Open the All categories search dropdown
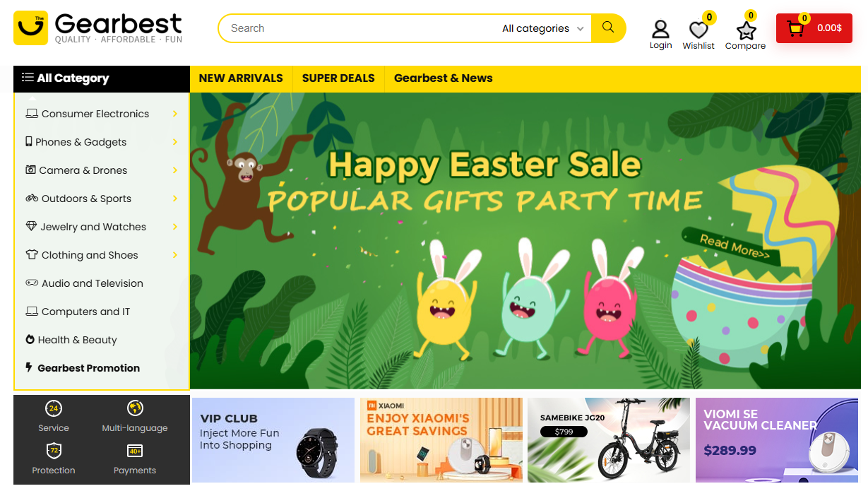Viewport: 868px width, 491px height. tap(542, 28)
